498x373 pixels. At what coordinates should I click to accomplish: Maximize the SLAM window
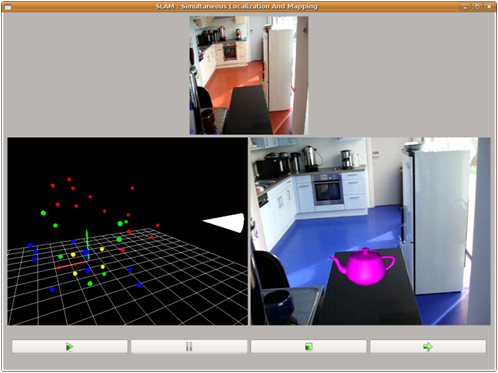[x=477, y=7]
